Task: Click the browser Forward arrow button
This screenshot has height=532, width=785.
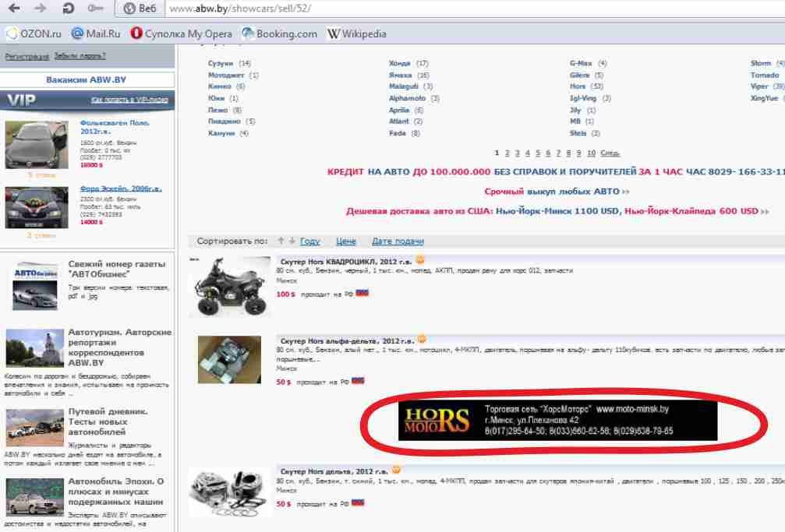Action: 41,9
